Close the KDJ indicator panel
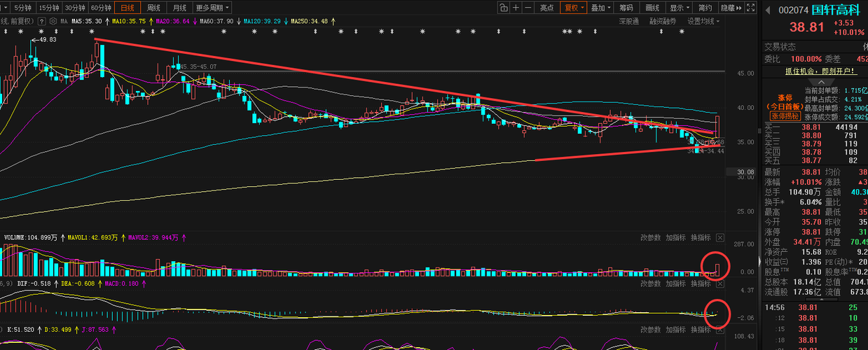Screen dimensions: 868x350 pos(719,329)
